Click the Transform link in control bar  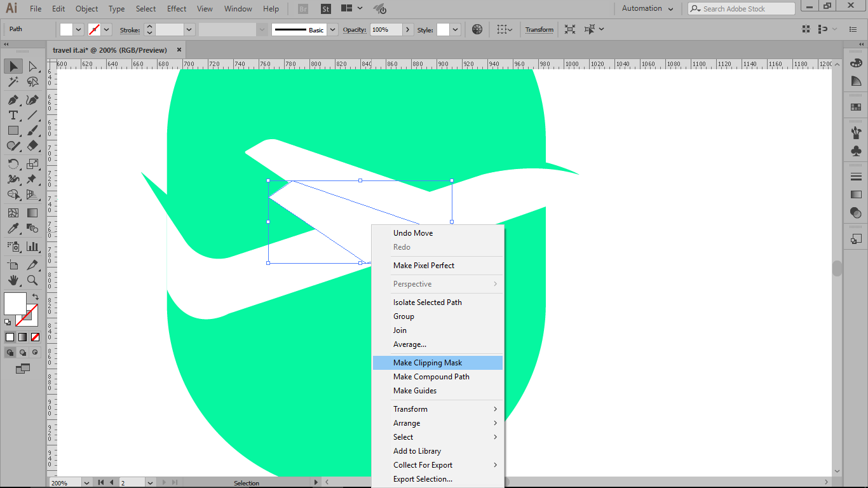point(539,29)
